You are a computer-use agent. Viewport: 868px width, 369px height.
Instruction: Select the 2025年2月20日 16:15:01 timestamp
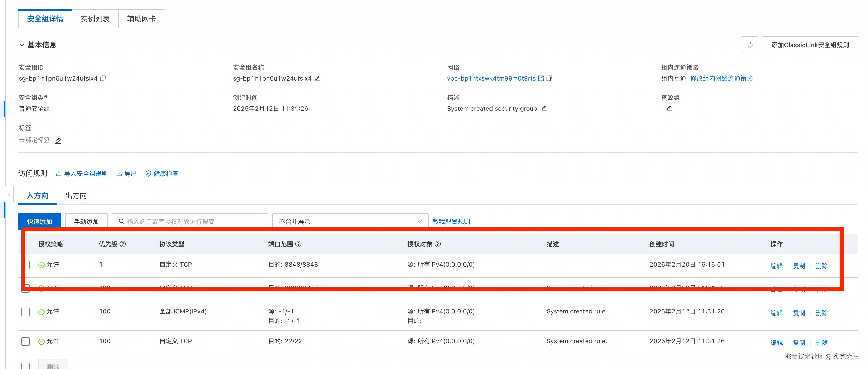(x=687, y=265)
